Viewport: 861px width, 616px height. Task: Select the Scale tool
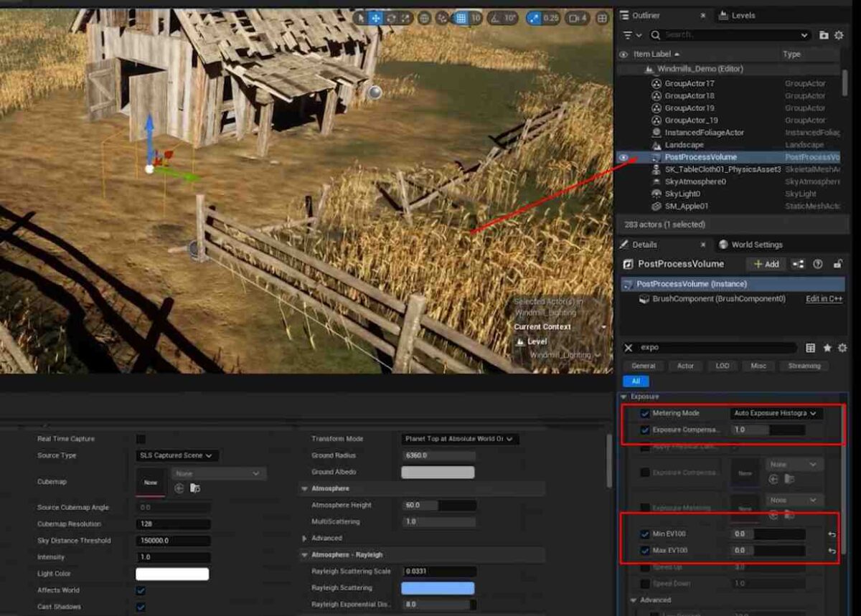[x=405, y=19]
